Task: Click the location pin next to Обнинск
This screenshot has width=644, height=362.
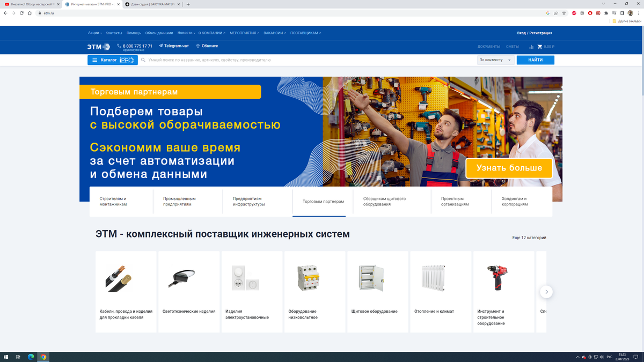Action: 197,46
